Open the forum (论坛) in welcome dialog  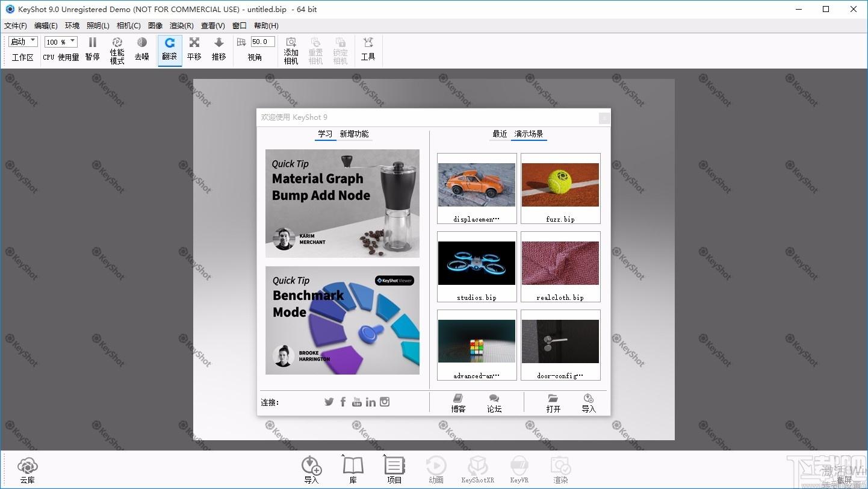click(x=494, y=403)
